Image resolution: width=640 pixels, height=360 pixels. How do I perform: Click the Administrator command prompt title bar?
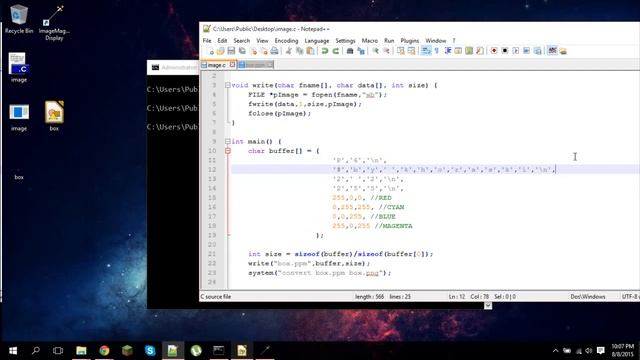point(173,67)
